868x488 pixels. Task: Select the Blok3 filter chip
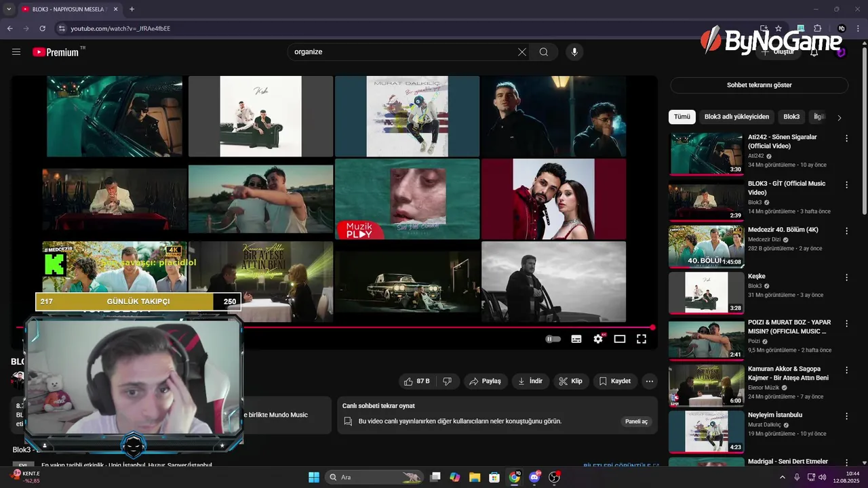point(791,117)
